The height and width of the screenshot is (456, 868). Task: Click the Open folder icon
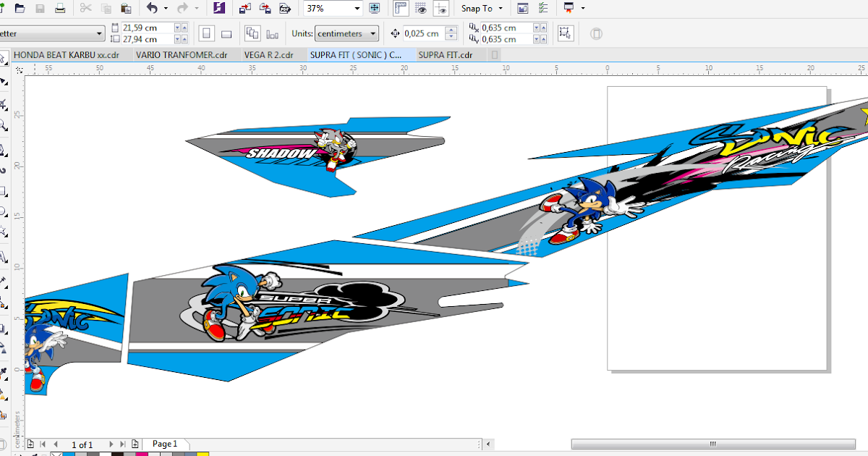(x=20, y=9)
